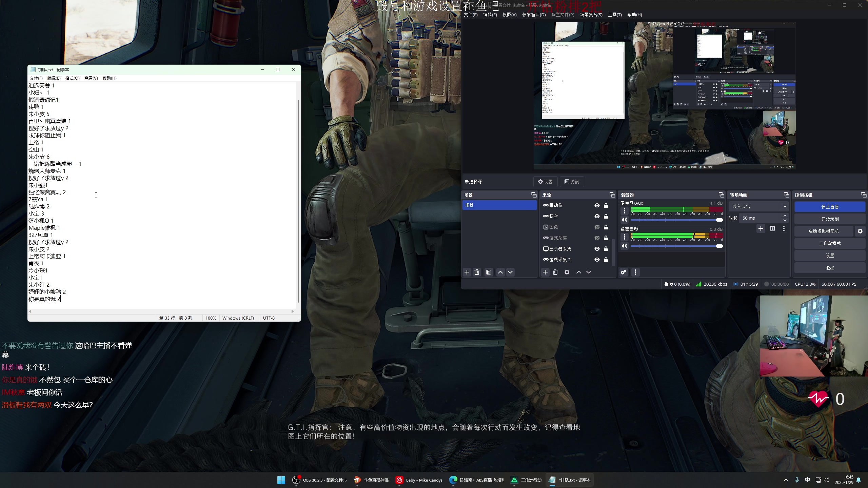
Task: Open advanced audio properties gear icon
Action: tap(624, 272)
